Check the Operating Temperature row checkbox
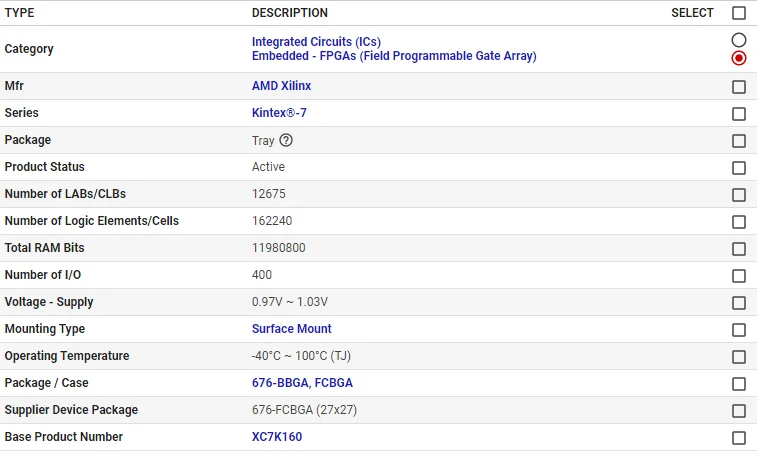This screenshot has width=757, height=452. click(x=739, y=357)
